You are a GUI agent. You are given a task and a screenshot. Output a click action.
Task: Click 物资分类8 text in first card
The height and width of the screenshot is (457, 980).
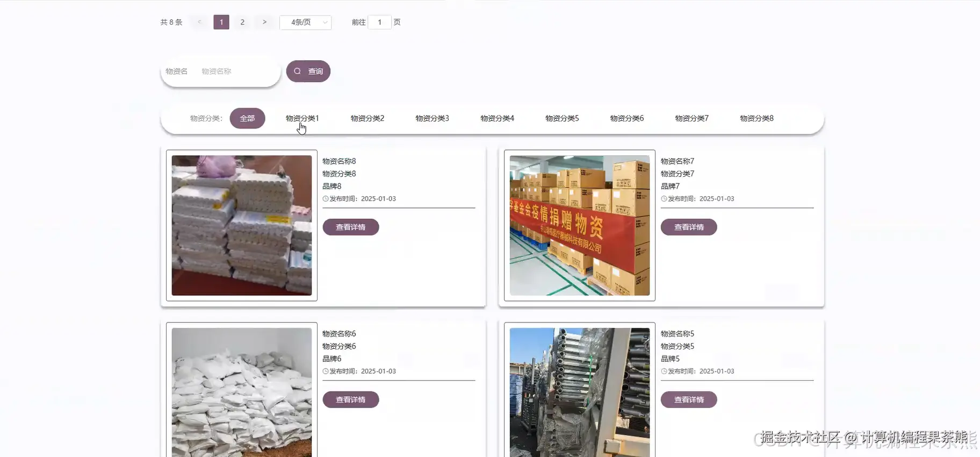point(339,174)
